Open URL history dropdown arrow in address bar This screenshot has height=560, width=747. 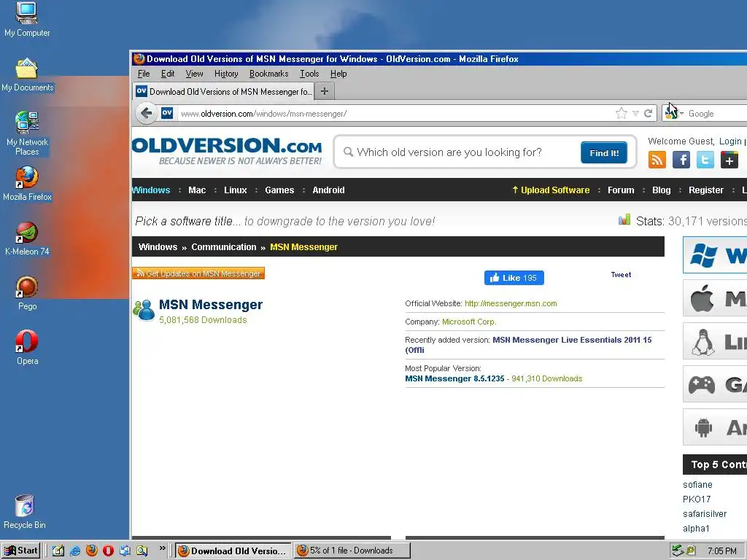tap(635, 113)
